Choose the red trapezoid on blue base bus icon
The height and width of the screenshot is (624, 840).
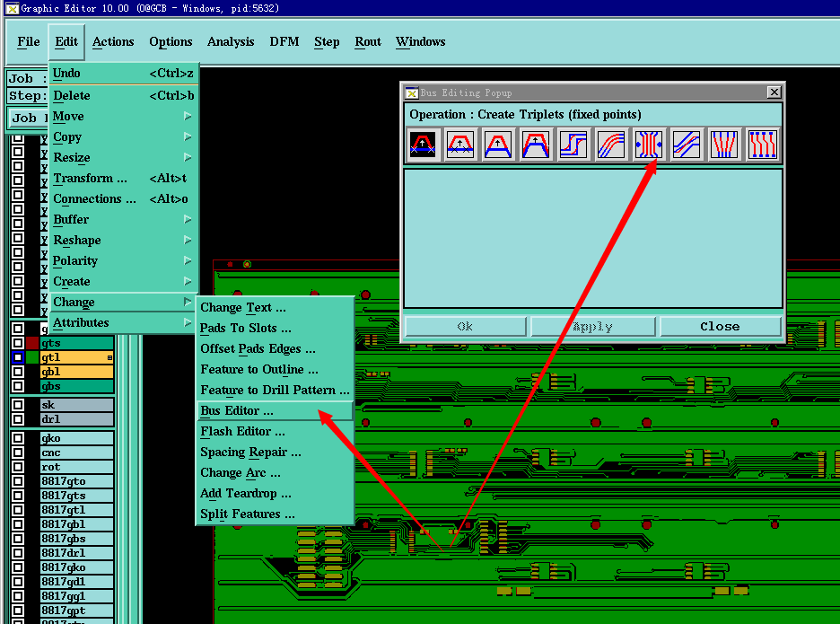[x=498, y=145]
